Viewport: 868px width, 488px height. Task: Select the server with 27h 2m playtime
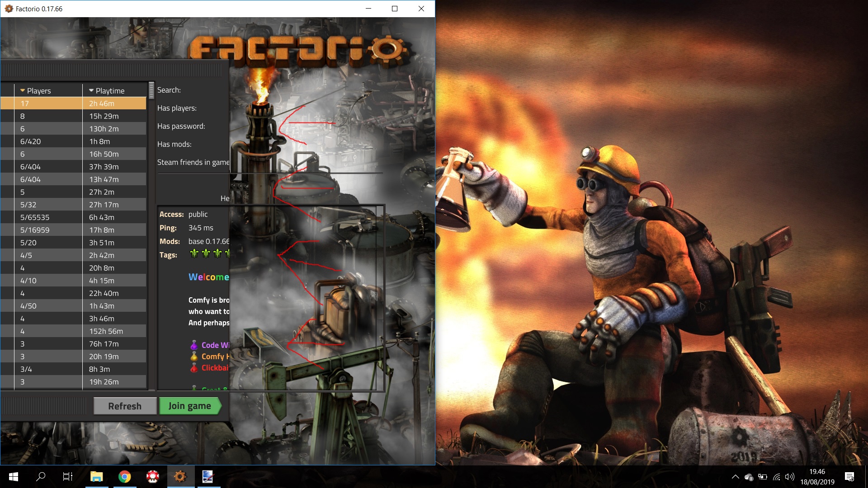click(73, 192)
